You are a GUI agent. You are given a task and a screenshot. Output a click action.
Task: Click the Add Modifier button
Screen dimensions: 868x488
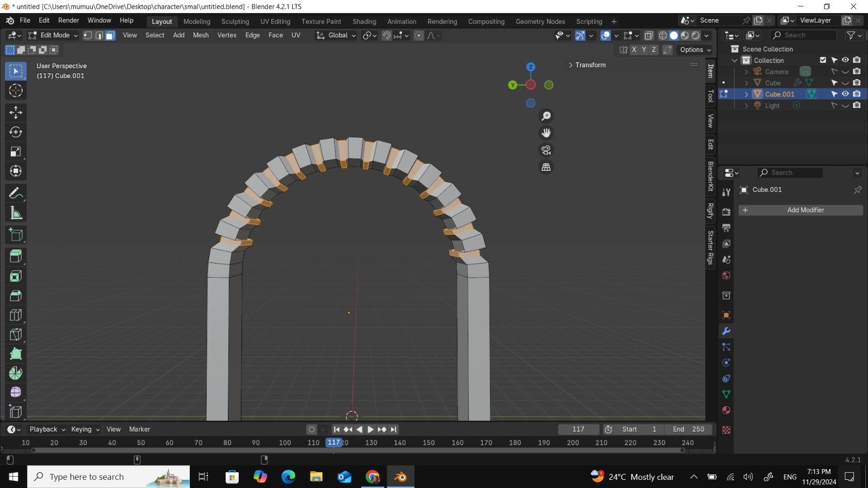pyautogui.click(x=801, y=210)
